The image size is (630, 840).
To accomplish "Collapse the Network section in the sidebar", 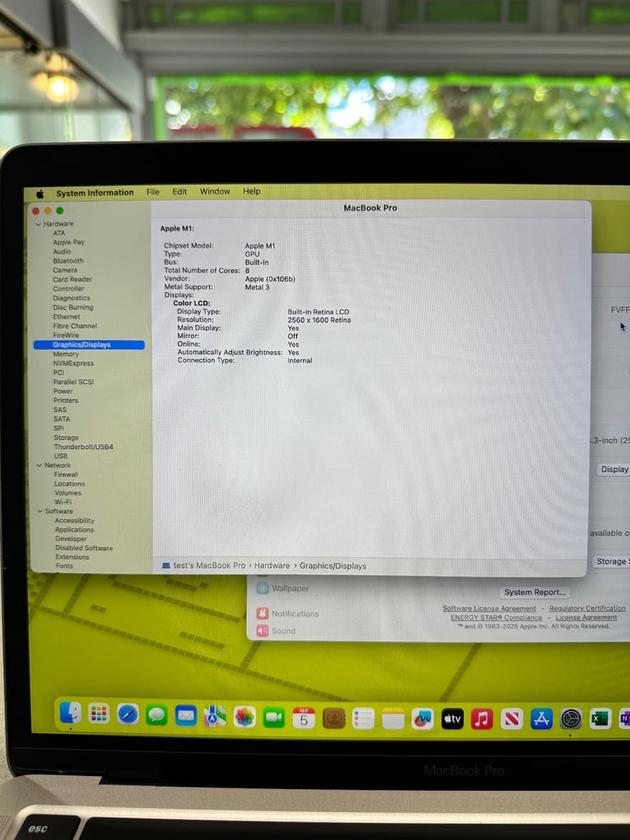I will pyautogui.click(x=39, y=465).
